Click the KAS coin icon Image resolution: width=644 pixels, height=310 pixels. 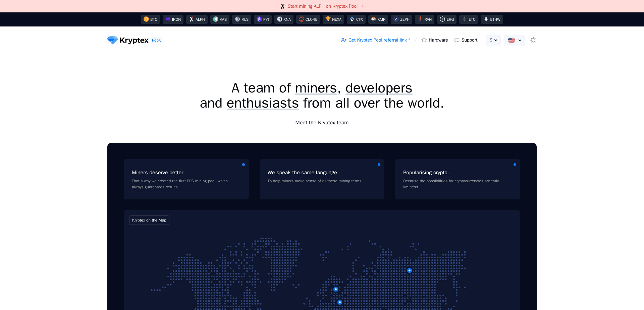point(216,19)
